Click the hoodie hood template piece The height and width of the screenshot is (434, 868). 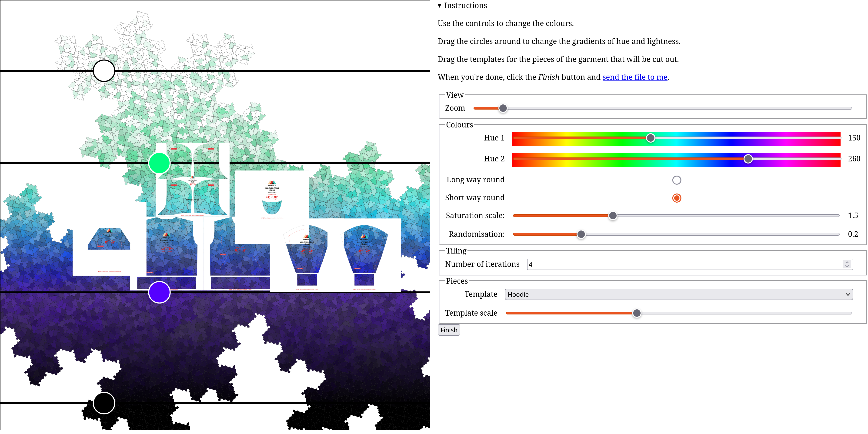(192, 180)
